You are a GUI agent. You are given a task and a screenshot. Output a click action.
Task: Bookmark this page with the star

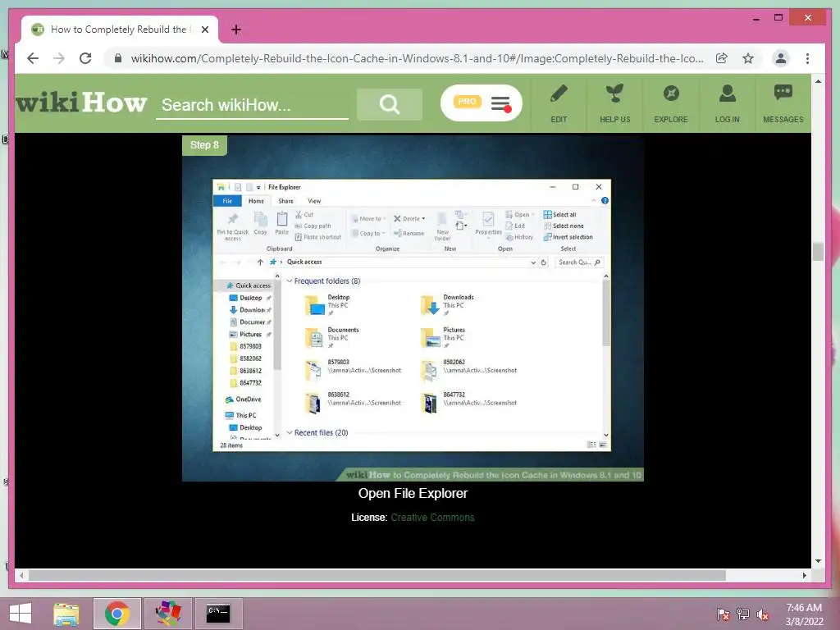748,58
